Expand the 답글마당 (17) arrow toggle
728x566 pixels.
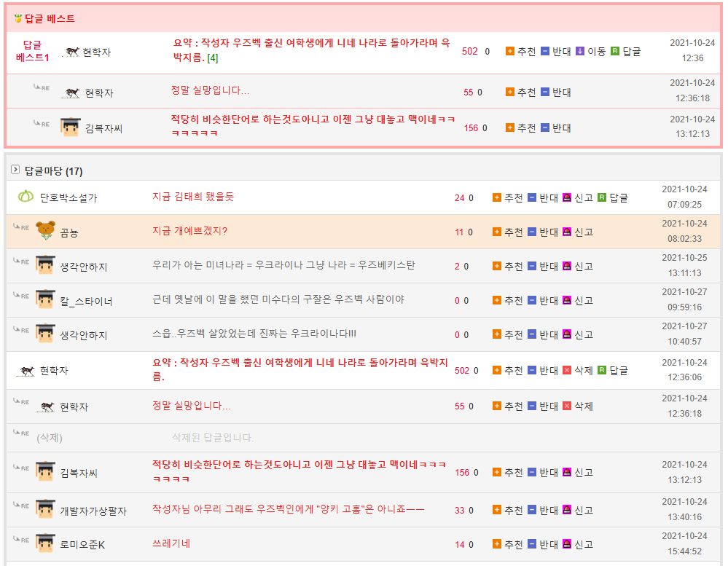[15, 170]
